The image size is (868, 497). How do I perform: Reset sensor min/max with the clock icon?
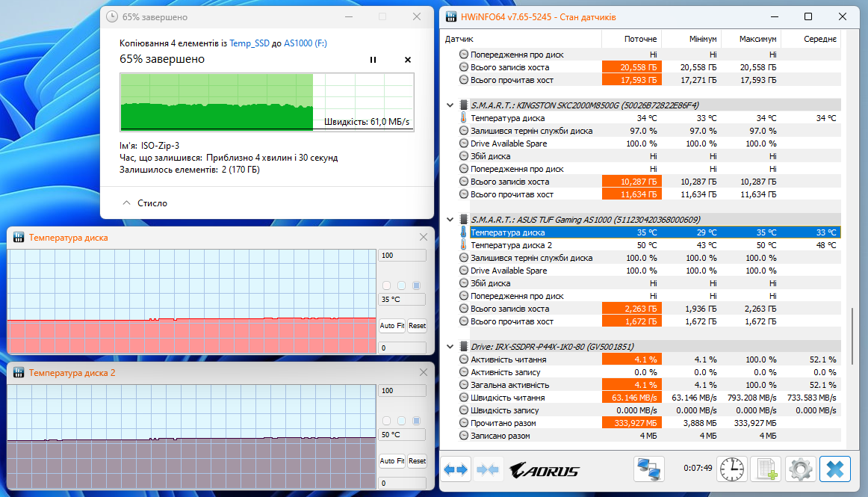pyautogui.click(x=732, y=469)
